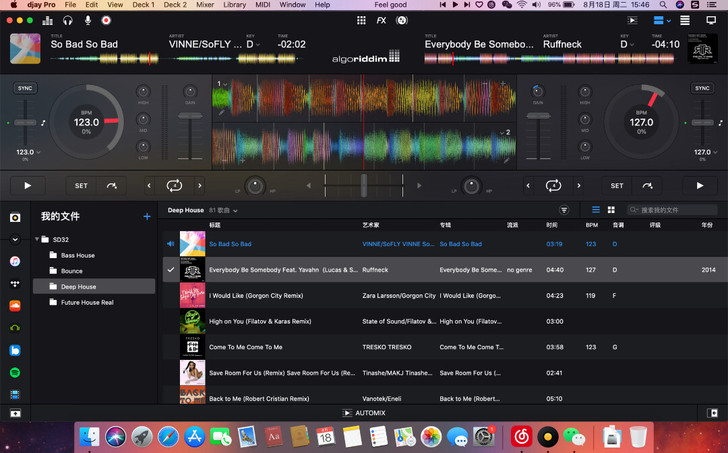Screen dimensions: 728x453
Task: Toggle deck 1 loop button
Action: (174, 186)
